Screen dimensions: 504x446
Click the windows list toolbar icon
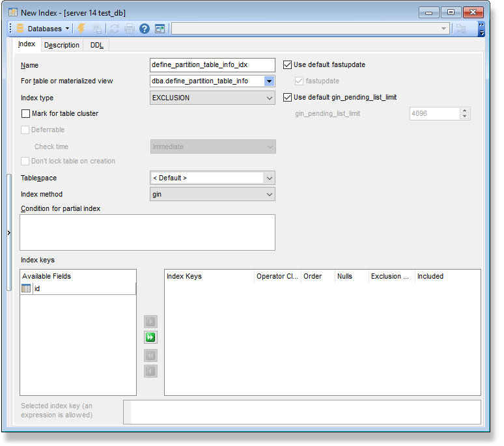160,29
